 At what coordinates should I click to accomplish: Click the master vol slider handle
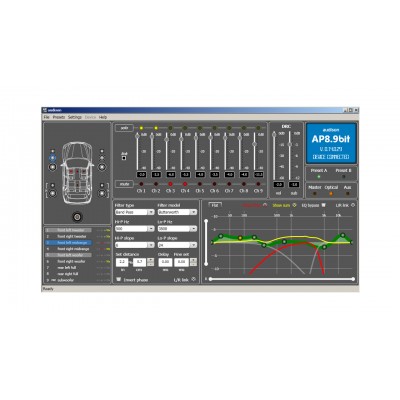pyautogui.click(x=274, y=134)
